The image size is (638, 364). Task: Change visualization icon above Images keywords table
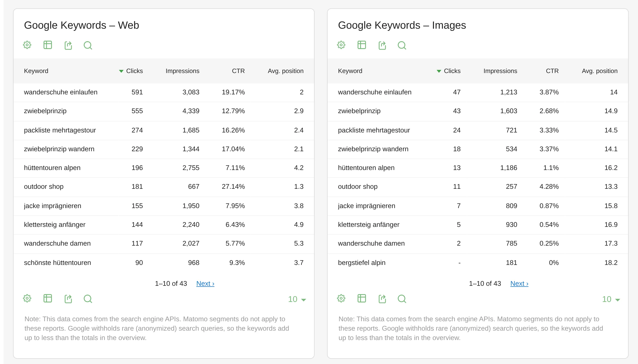(362, 45)
